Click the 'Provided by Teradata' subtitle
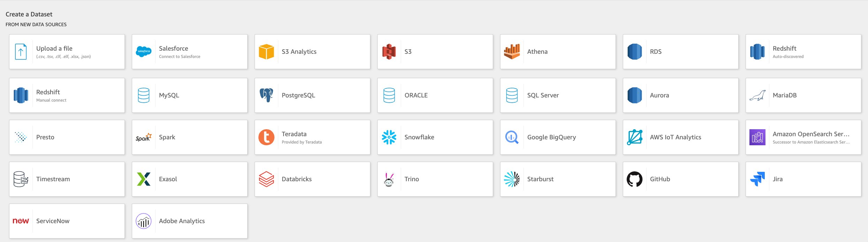868x242 pixels. [302, 142]
